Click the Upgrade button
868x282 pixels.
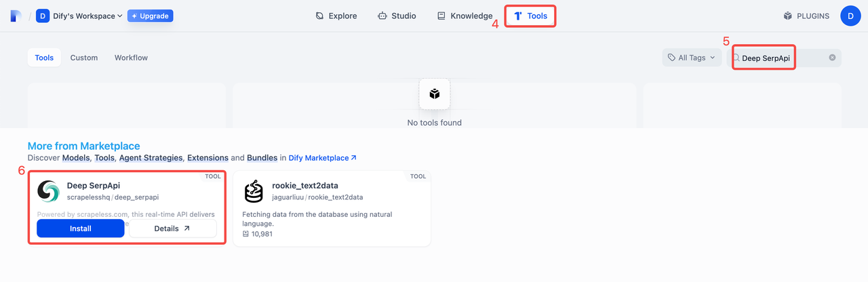click(x=151, y=16)
